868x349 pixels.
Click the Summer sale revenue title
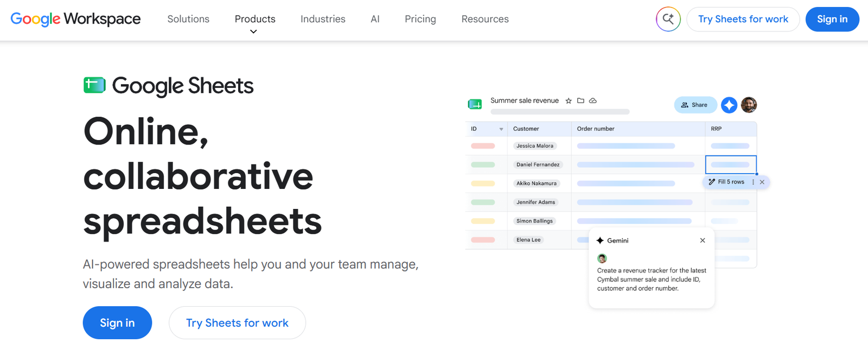525,100
